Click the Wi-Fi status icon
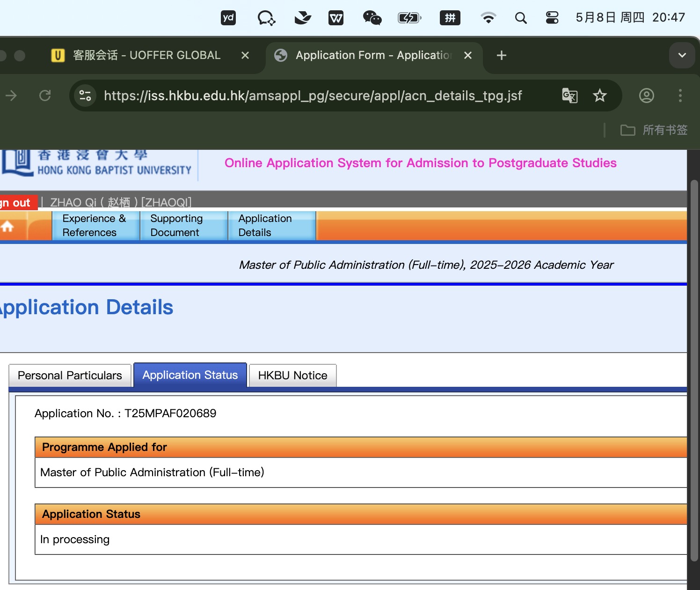This screenshot has height=590, width=700. point(488,18)
